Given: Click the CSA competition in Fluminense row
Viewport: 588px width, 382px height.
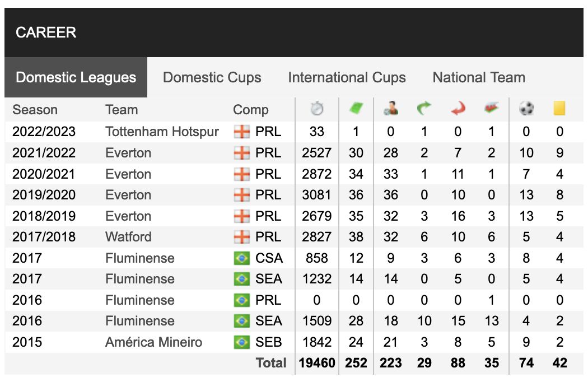Looking at the screenshot, I should click(x=269, y=258).
